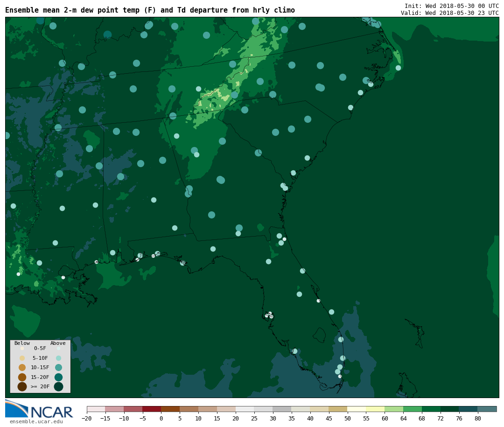The height and width of the screenshot is (427, 504).
Task: Pick the Below 10-15F orange-brown legend circle
Action: (x=22, y=368)
